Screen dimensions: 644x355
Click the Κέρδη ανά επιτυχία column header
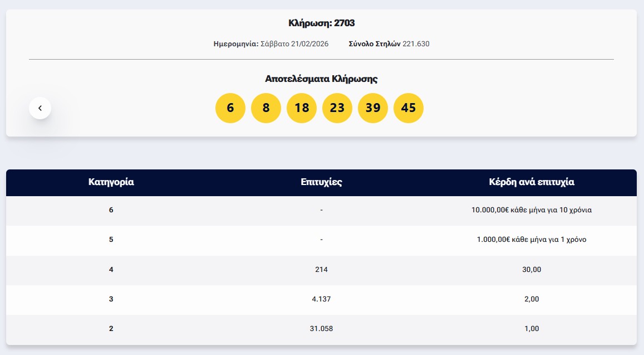point(531,182)
